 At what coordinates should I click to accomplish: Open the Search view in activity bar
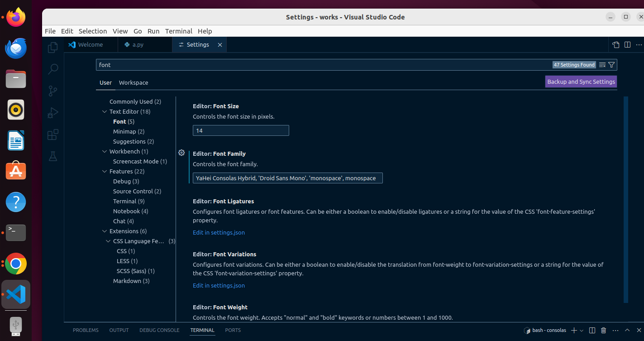[x=53, y=69]
